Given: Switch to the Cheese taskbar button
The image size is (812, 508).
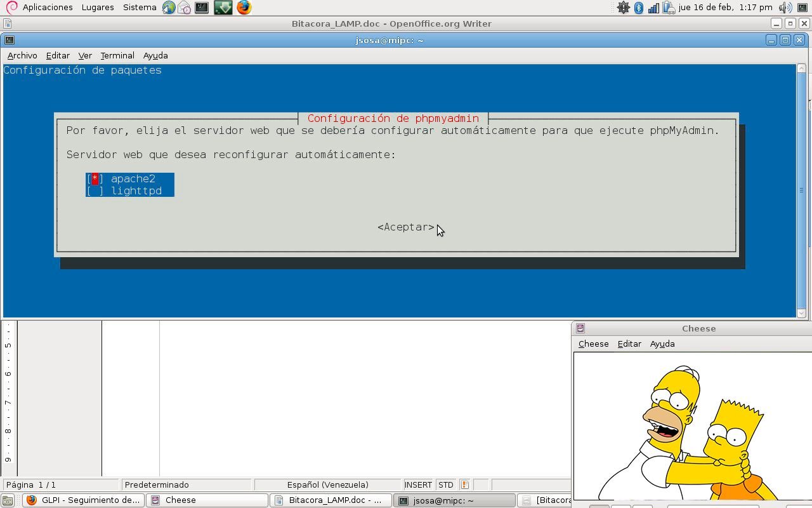Looking at the screenshot, I should [207, 500].
